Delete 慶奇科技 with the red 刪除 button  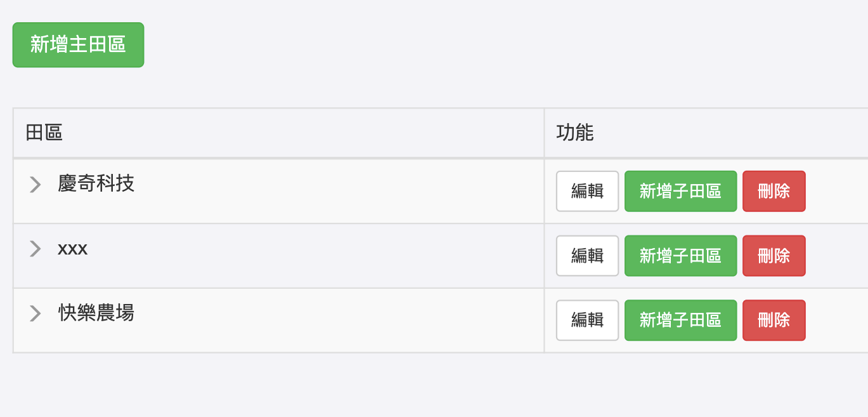(774, 191)
